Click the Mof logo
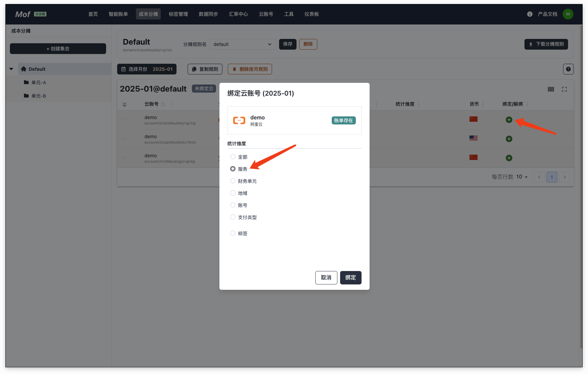Screen dimensions: 588x374 coord(23,14)
